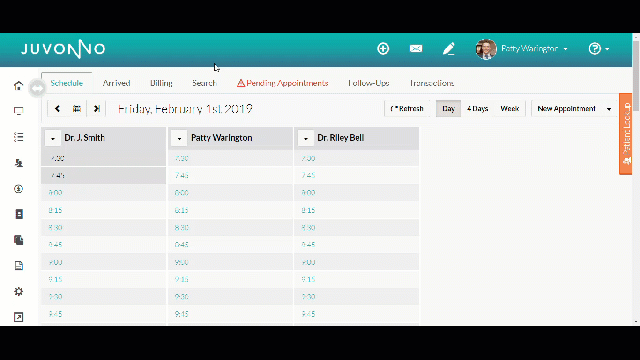Click the Friday, February 1st, 2019 date heading
The width and height of the screenshot is (640, 360).
point(185,109)
